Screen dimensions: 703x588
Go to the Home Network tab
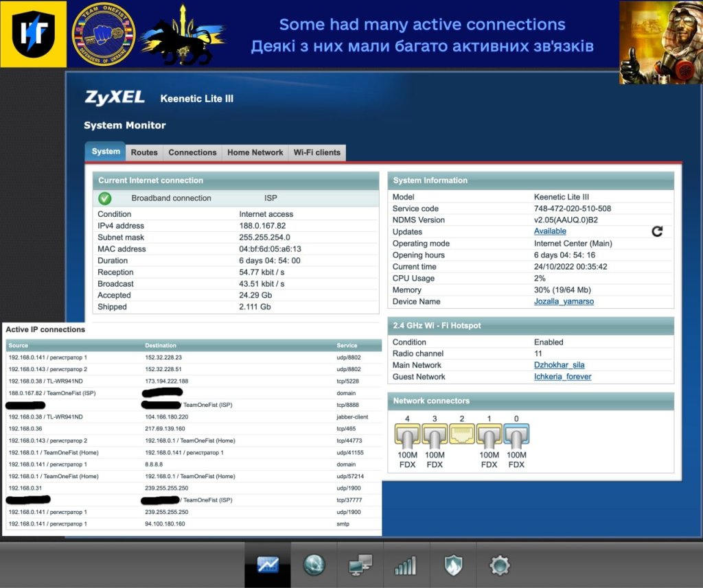(x=255, y=152)
